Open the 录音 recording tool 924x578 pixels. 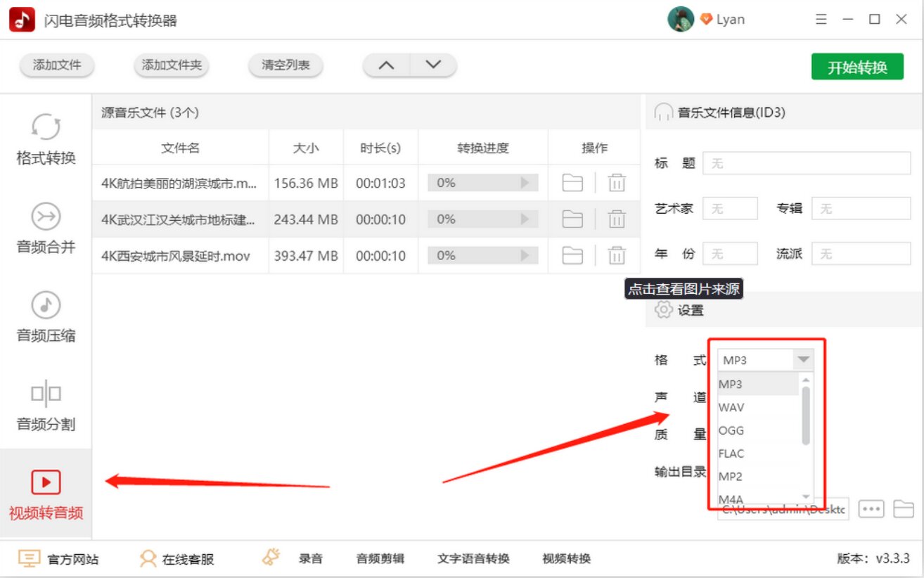click(309, 558)
